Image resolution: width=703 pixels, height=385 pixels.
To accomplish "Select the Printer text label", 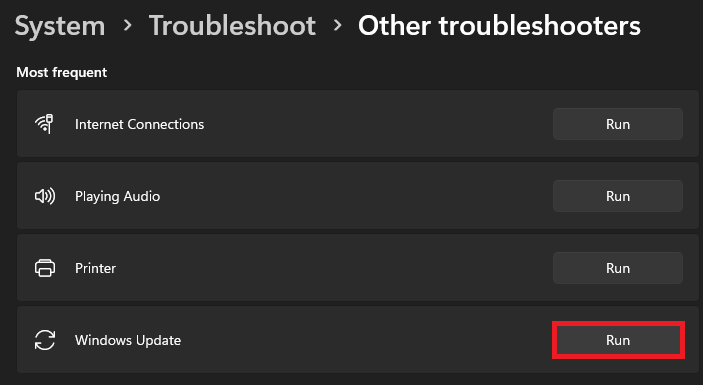I will tap(95, 268).
